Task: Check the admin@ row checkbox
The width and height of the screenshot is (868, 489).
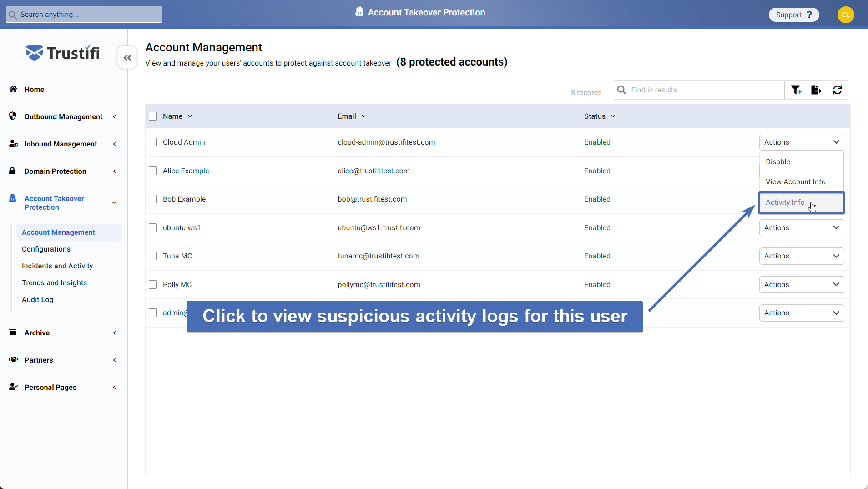Action: (x=153, y=313)
